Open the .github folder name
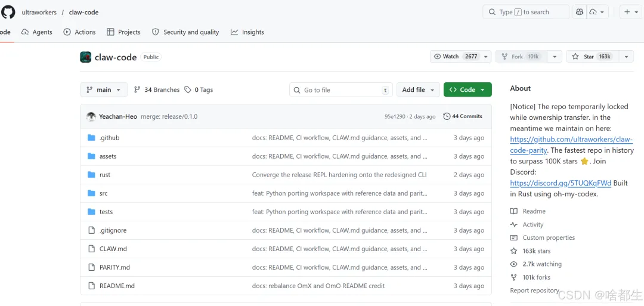 click(x=109, y=138)
